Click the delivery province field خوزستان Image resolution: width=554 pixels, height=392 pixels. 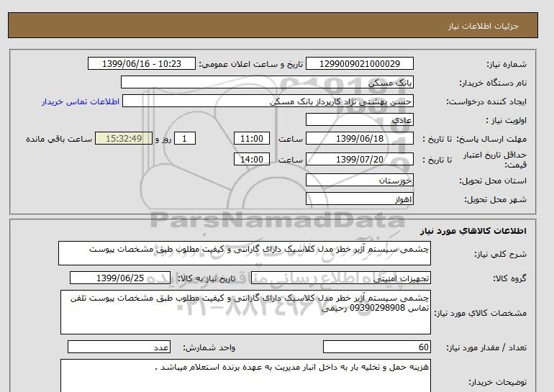click(368, 181)
